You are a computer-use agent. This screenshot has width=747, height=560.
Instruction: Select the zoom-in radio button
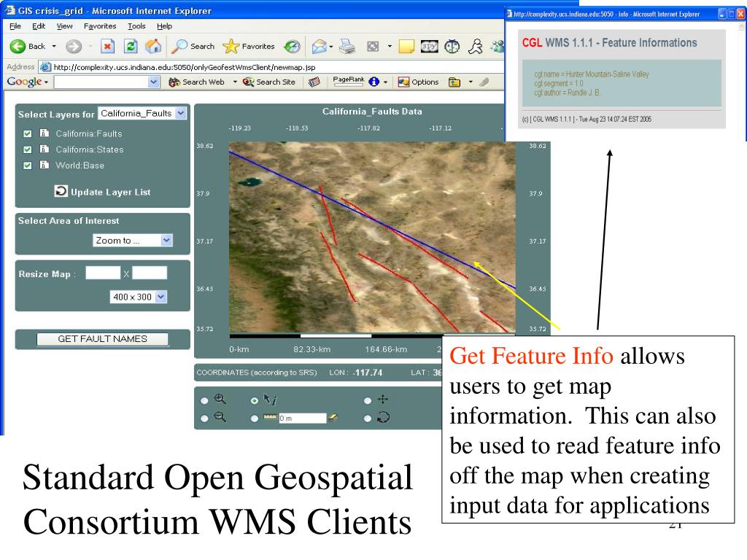(x=204, y=400)
